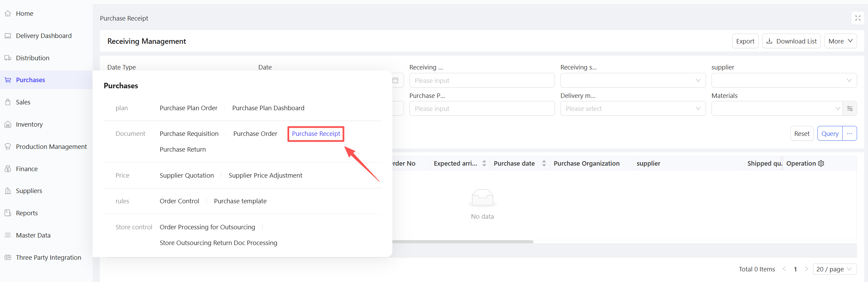Open the query ellipsis options button
The image size is (868, 282).
(850, 133)
